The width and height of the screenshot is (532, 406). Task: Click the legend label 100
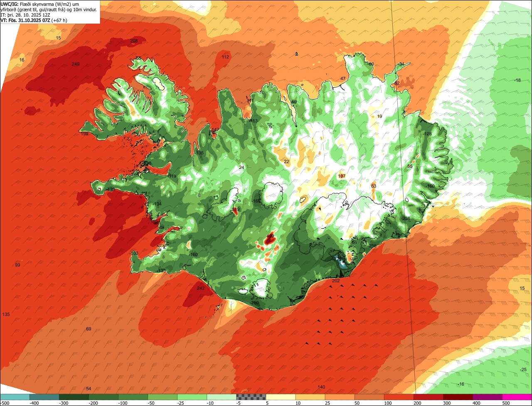coord(388,403)
